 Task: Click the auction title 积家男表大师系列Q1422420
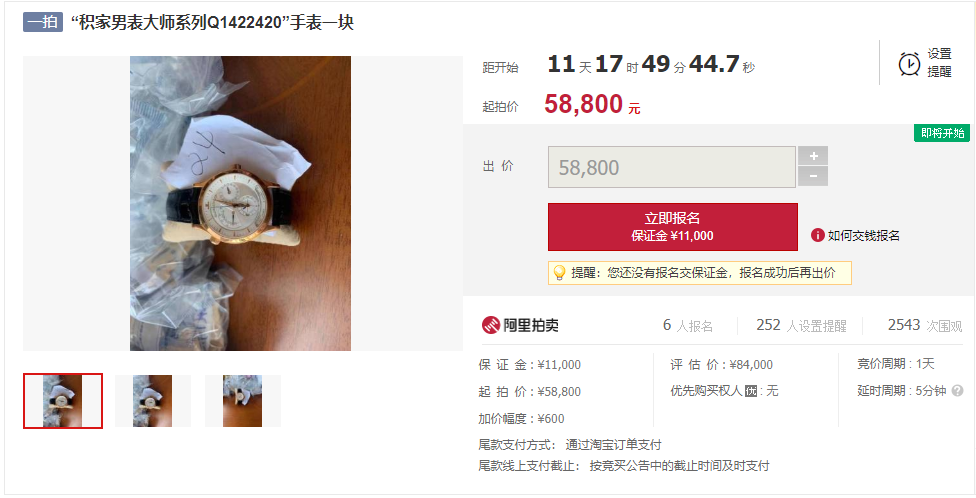212,23
